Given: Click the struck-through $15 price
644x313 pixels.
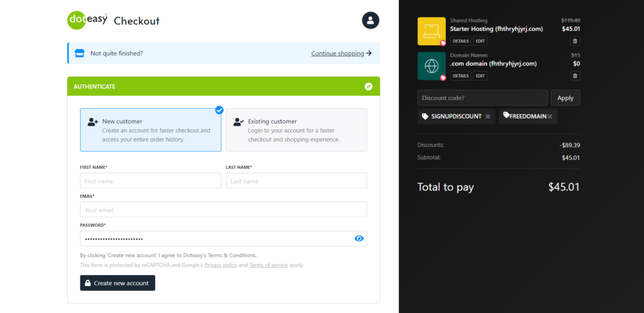Looking at the screenshot, I should click(575, 55).
